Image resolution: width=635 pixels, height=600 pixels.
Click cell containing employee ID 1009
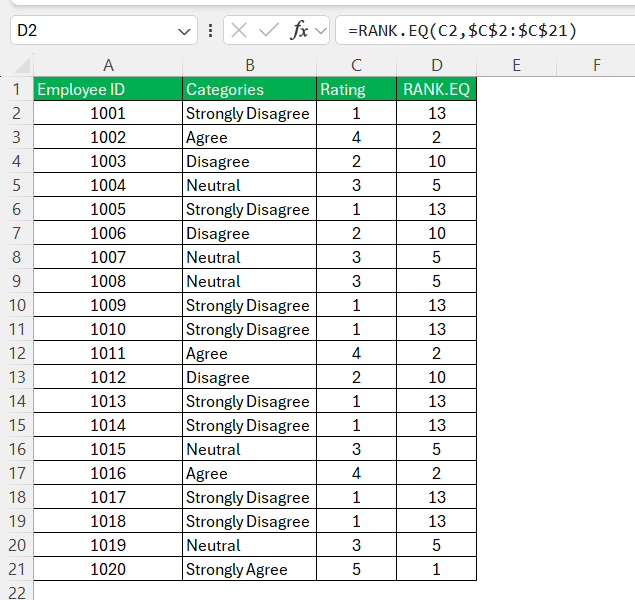click(x=108, y=305)
